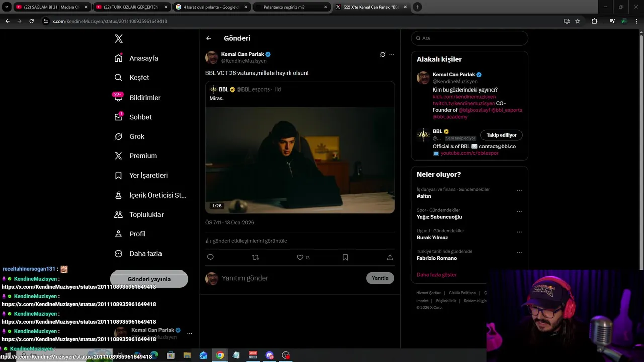Focus the Yanıtını gönder reply field
The height and width of the screenshot is (362, 644).
pyautogui.click(x=292, y=278)
